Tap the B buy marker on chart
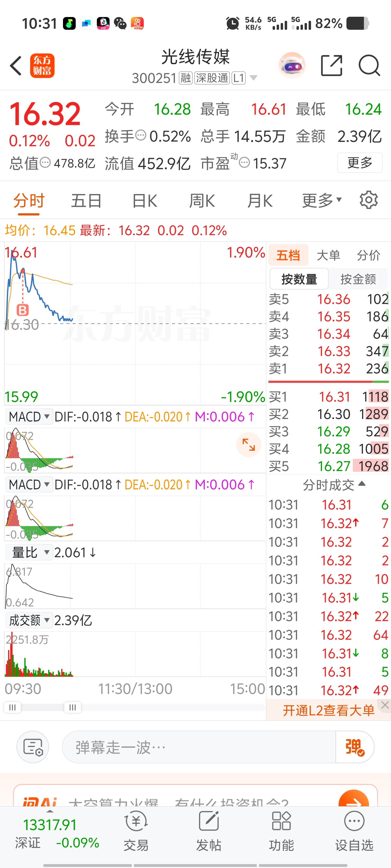 pos(23,310)
